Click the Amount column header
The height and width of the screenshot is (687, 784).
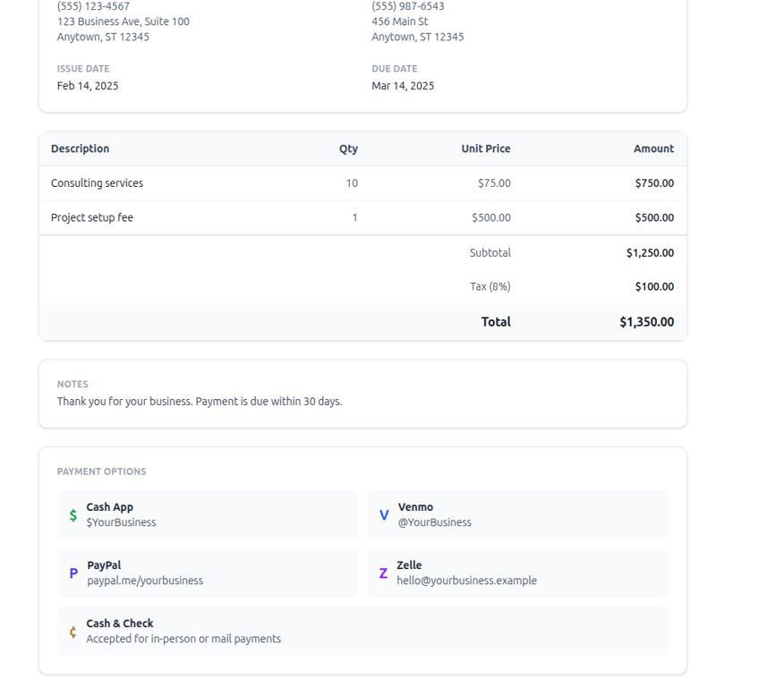pos(653,148)
